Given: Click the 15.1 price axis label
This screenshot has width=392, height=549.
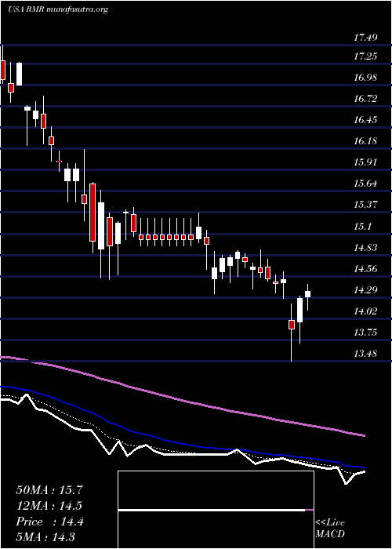Looking at the screenshot, I should click(362, 227).
